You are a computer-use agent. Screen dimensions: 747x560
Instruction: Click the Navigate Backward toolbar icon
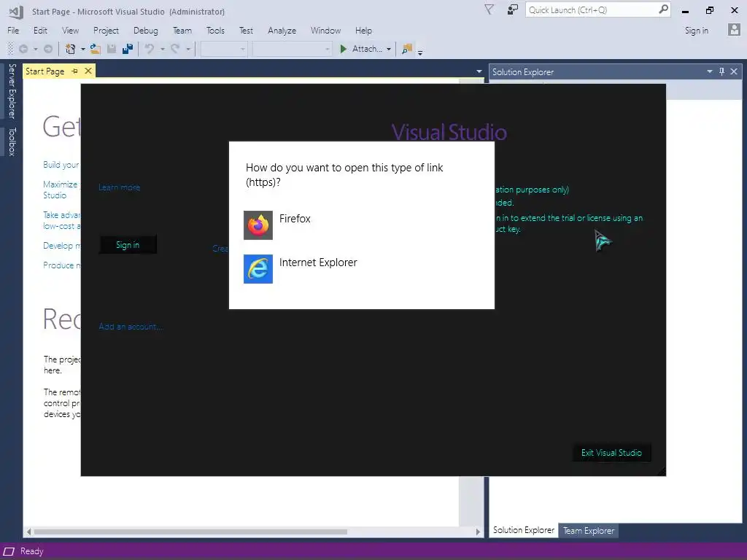(x=23, y=49)
